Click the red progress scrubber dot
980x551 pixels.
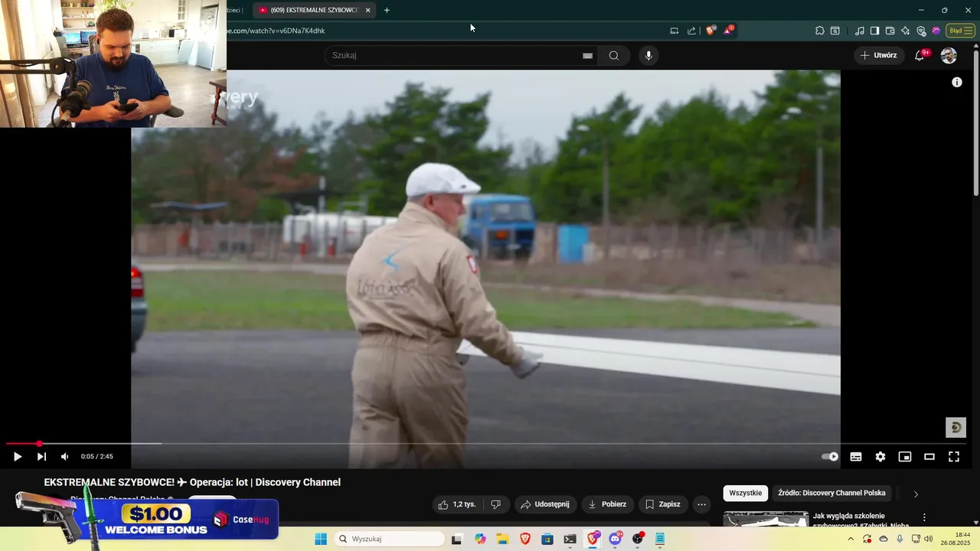39,444
